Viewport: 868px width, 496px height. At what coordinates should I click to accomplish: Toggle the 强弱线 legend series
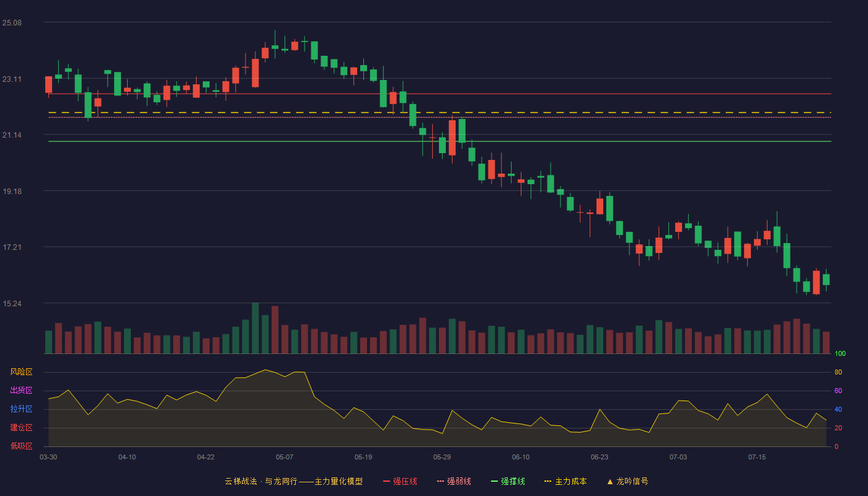454,481
